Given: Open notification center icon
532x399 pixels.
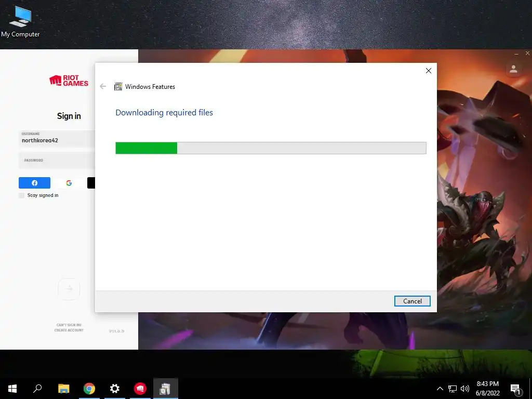Looking at the screenshot, I should tap(516, 389).
